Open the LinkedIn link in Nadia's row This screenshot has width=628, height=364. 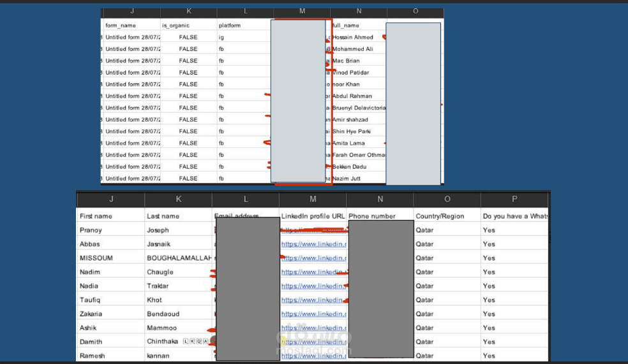point(313,286)
